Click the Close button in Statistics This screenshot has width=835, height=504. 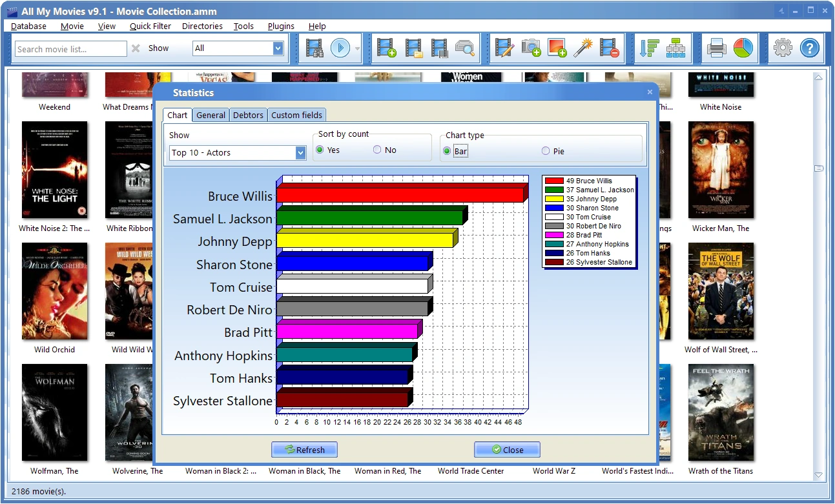(507, 450)
